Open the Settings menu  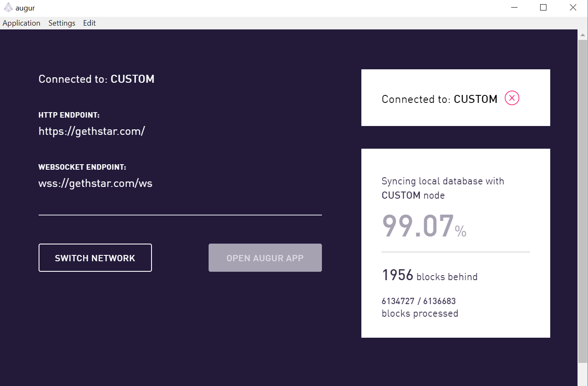(62, 23)
